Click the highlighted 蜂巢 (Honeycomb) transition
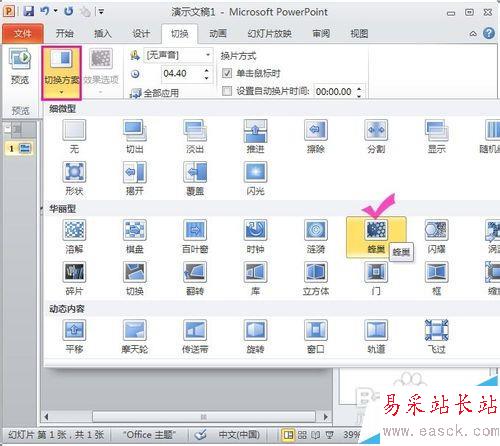 click(376, 237)
